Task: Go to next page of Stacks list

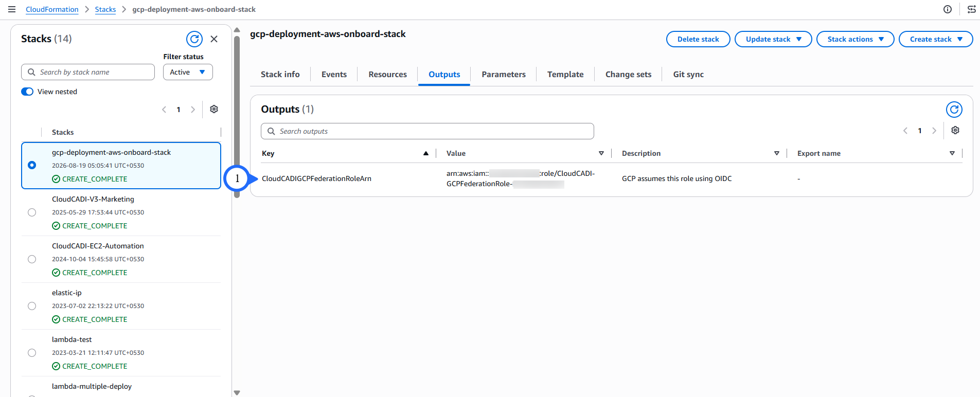Action: (x=193, y=110)
